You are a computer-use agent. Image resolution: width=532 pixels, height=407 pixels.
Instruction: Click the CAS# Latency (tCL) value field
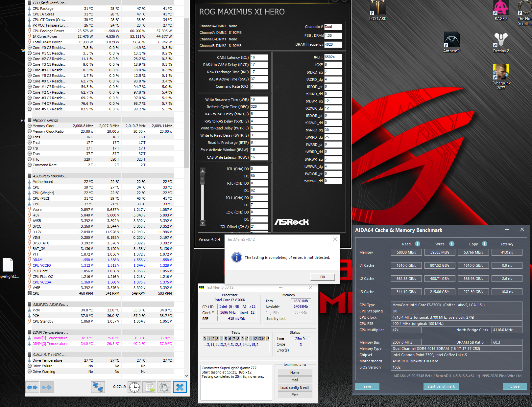259,57
